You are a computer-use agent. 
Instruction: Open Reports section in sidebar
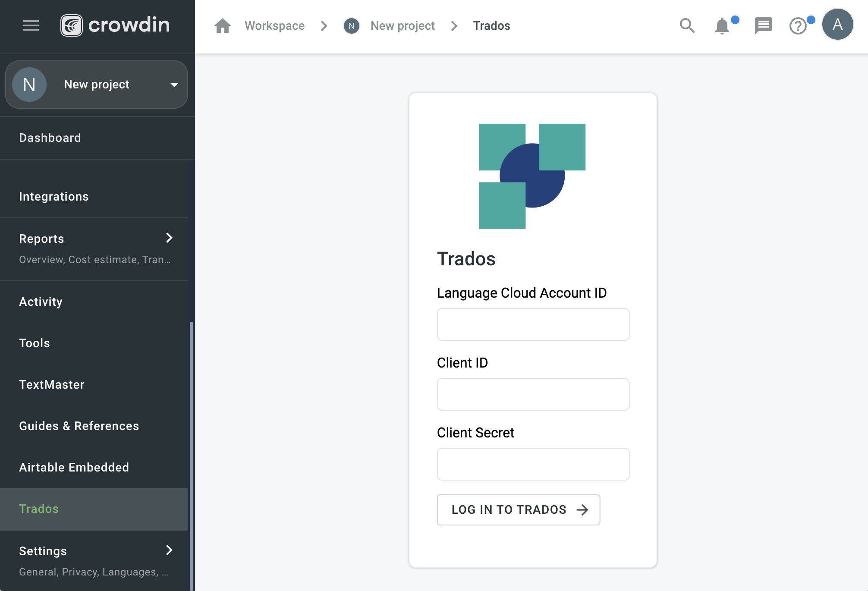(x=94, y=249)
